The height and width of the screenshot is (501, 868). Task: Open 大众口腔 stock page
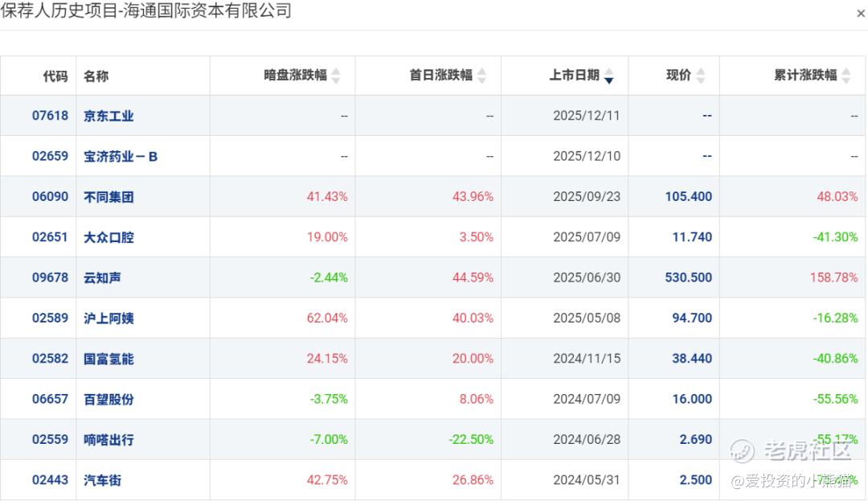pyautogui.click(x=108, y=237)
